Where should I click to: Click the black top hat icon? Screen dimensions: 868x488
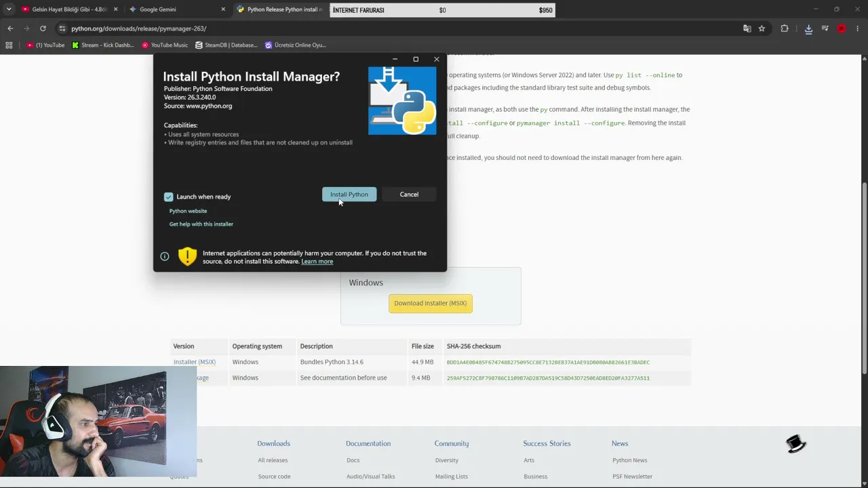pyautogui.click(x=796, y=444)
